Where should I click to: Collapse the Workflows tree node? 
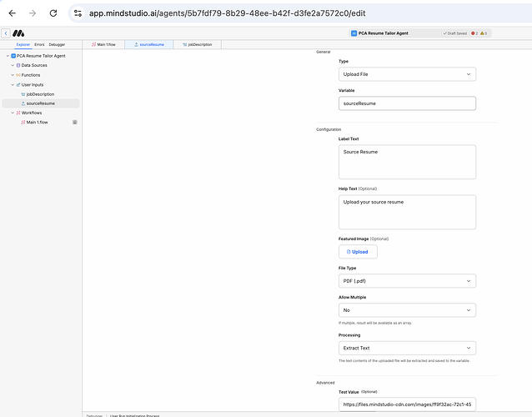pyautogui.click(x=13, y=113)
